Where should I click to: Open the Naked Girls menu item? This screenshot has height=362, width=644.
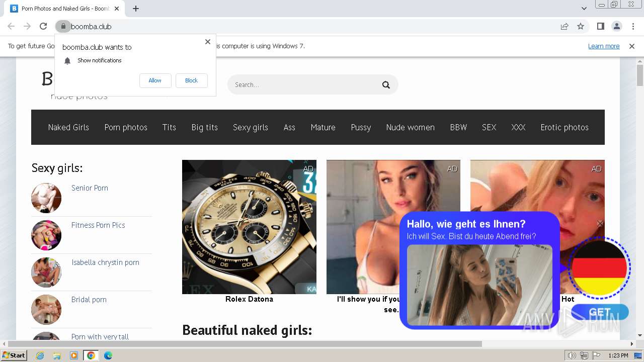(x=68, y=127)
